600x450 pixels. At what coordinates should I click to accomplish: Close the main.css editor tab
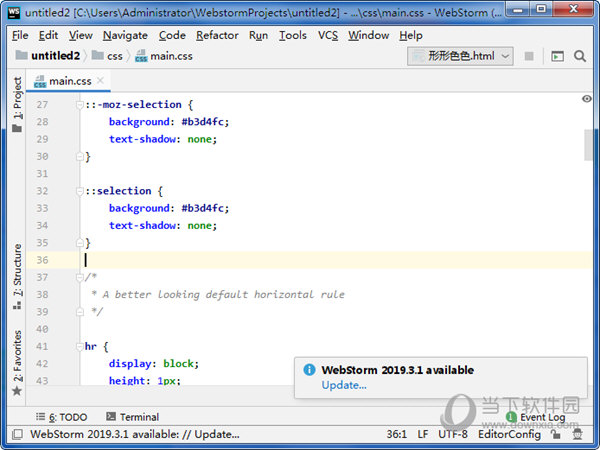point(100,81)
